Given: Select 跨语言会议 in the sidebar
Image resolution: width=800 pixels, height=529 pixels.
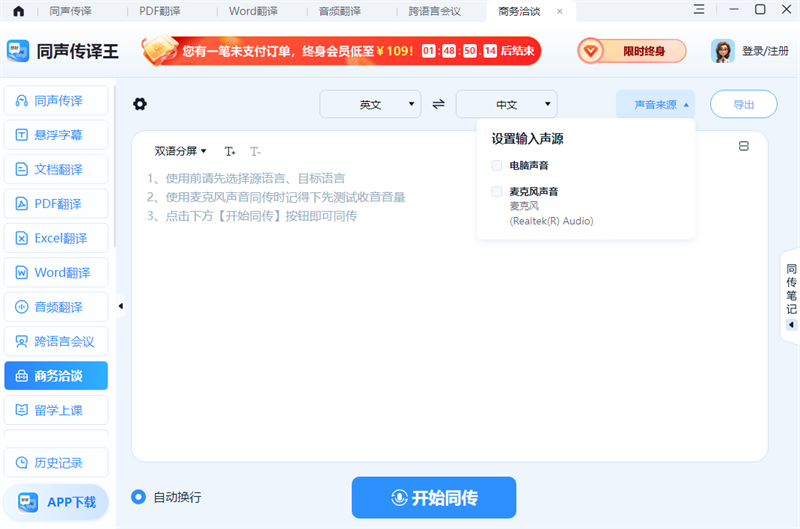Looking at the screenshot, I should (x=56, y=341).
